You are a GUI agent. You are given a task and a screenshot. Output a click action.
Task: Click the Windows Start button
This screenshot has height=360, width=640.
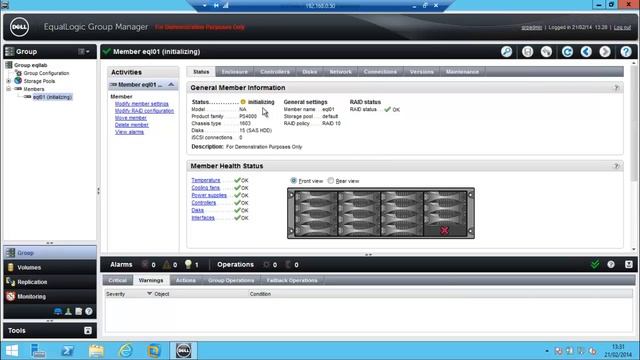(11, 351)
